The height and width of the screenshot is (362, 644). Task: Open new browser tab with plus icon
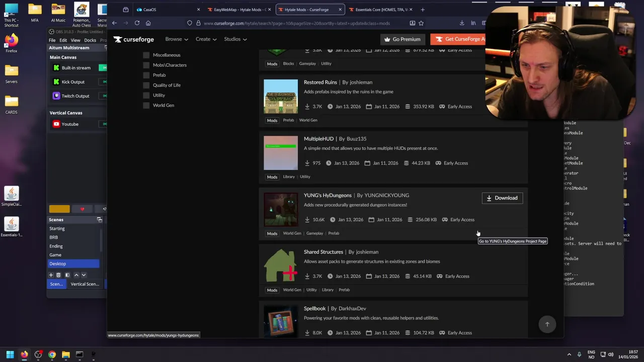pyautogui.click(x=423, y=10)
